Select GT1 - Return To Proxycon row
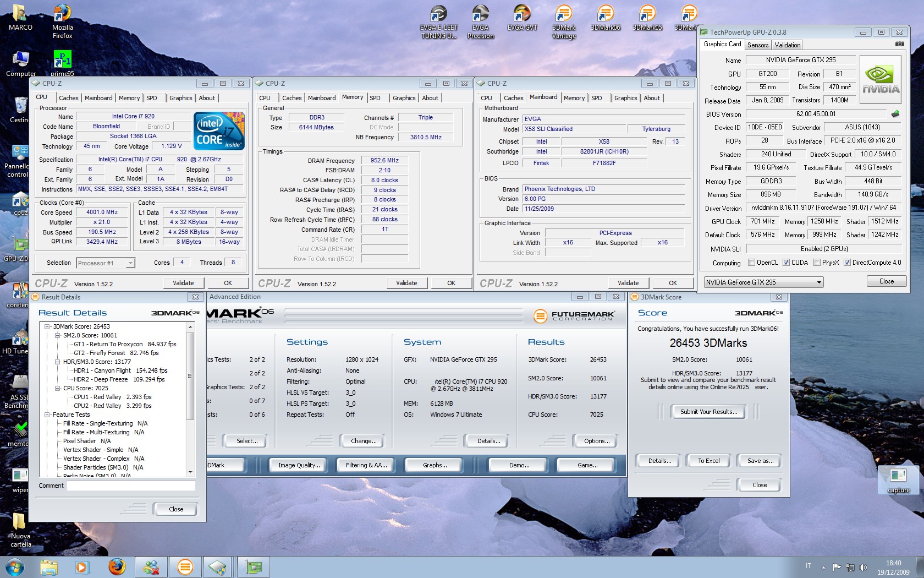 125,344
